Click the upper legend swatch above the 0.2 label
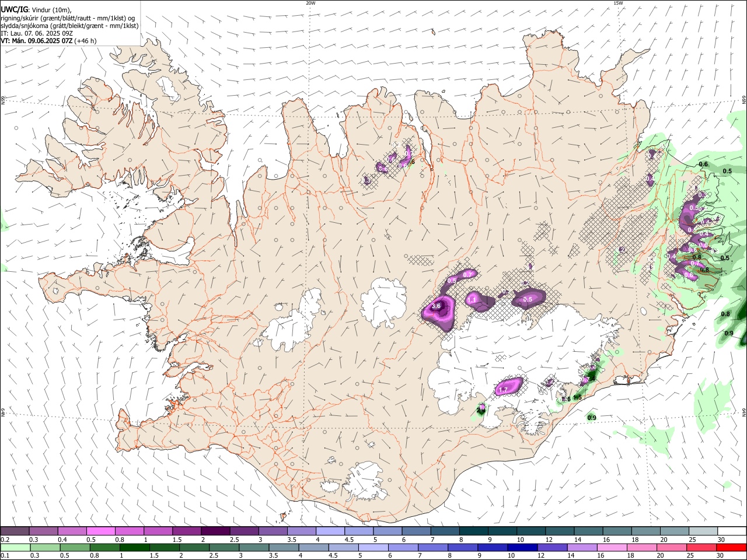 coord(15,531)
